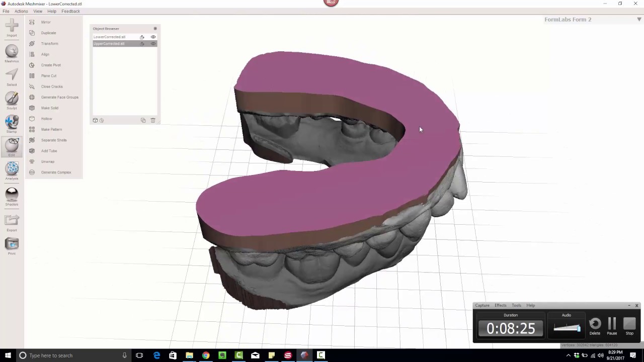The image size is (644, 362).
Task: Open Microsoft Edge from the taskbar
Action: (156, 355)
